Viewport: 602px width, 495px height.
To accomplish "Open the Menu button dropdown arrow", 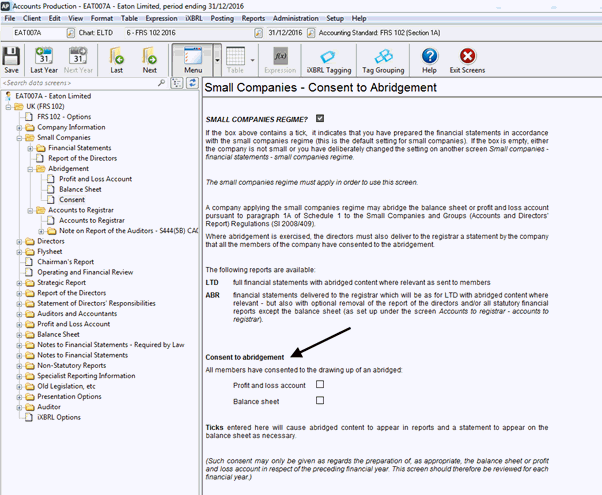I will [217, 60].
